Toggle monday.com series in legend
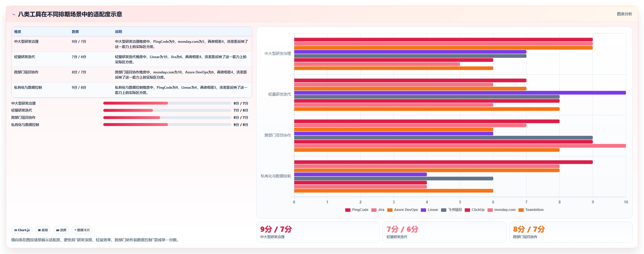The width and height of the screenshot is (644, 254). tap(501, 210)
